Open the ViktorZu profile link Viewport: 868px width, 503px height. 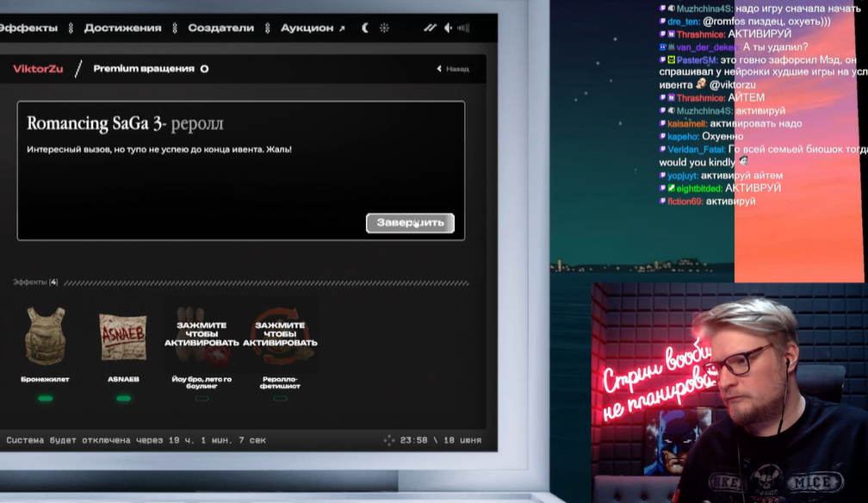[x=38, y=69]
